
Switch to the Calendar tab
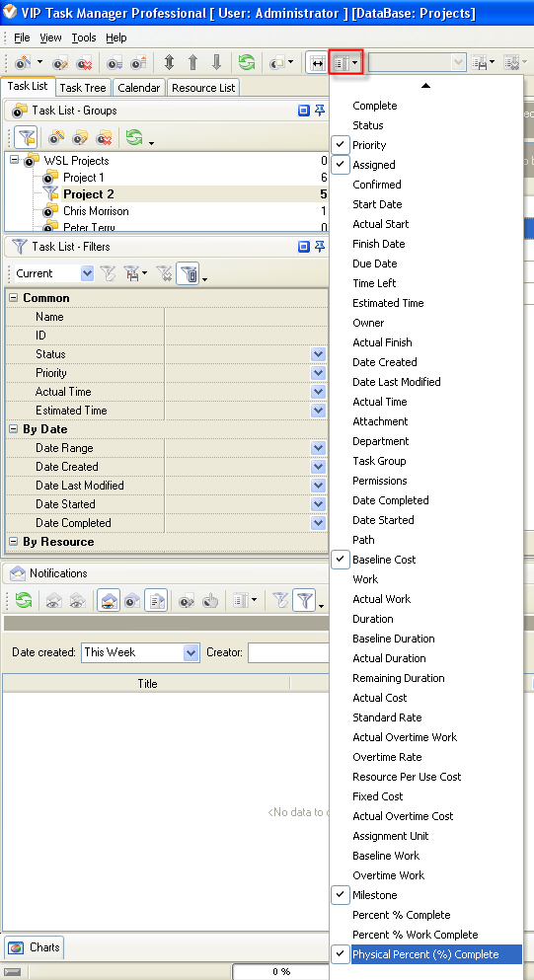139,88
